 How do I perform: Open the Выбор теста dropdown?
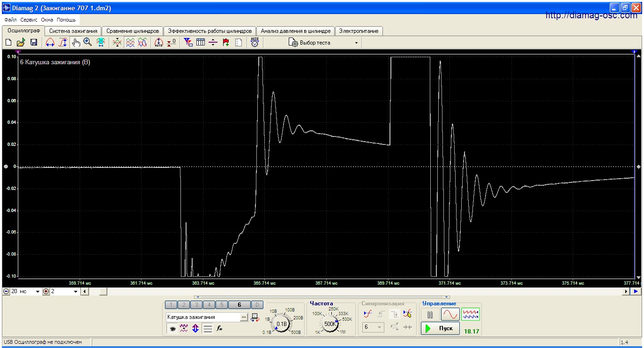(324, 43)
